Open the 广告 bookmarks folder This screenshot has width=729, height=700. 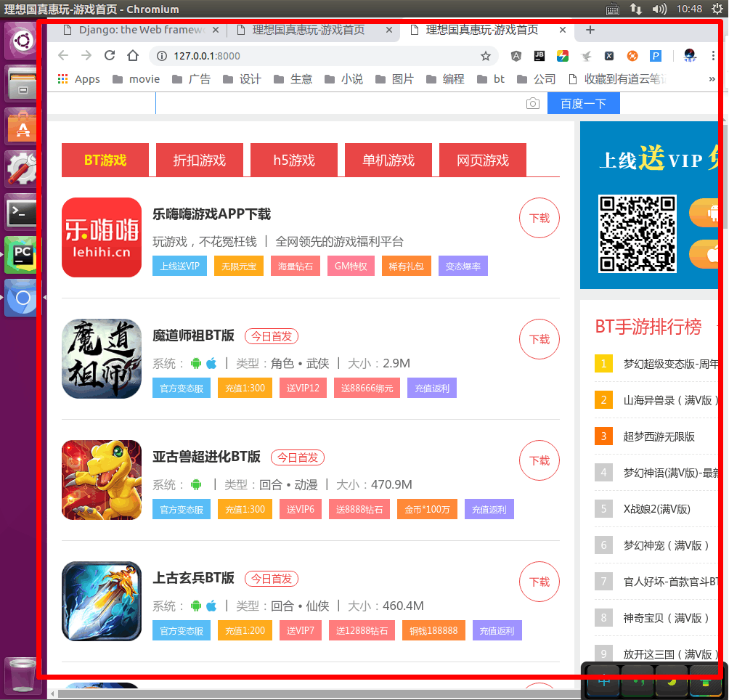click(191, 79)
